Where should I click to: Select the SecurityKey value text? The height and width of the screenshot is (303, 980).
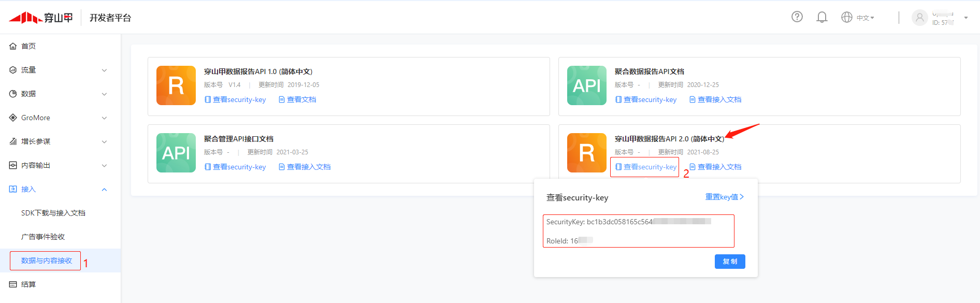649,222
